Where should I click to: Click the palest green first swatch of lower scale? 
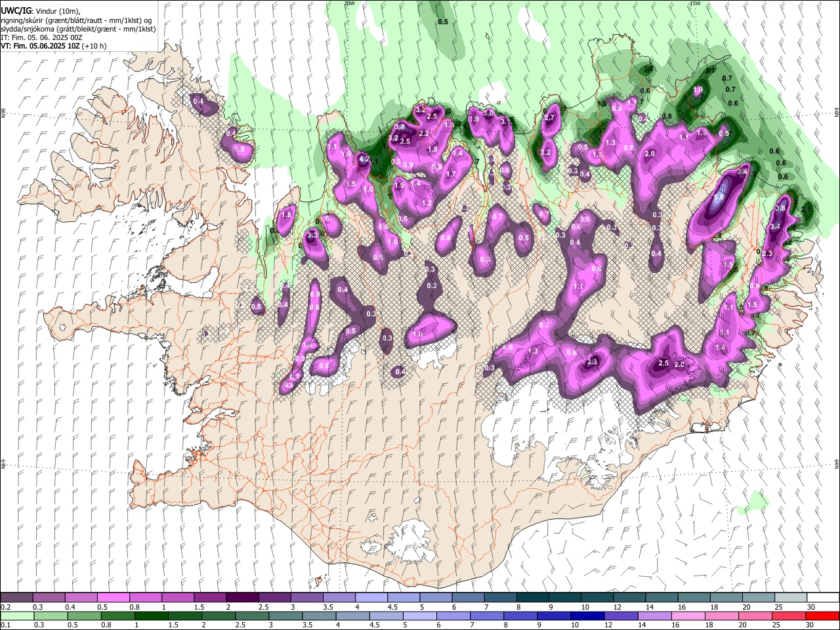[17, 616]
